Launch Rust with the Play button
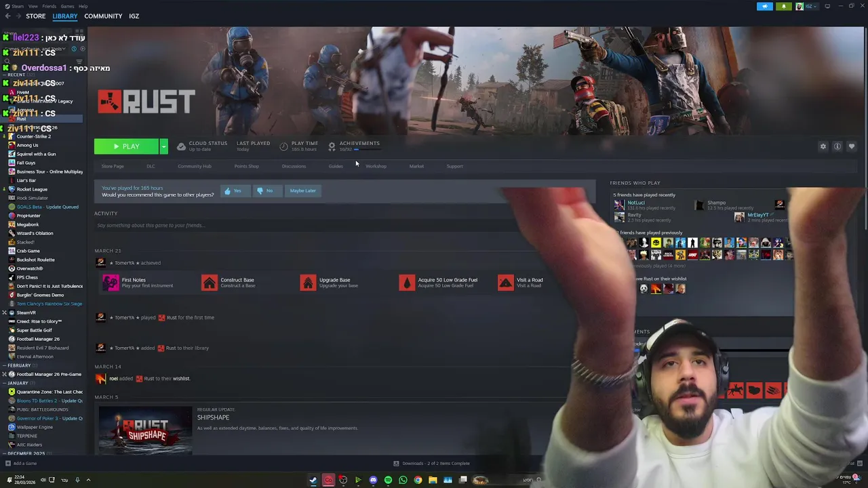 pyautogui.click(x=126, y=146)
